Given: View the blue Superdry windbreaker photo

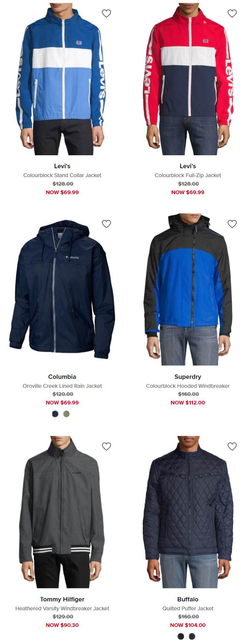Looking at the screenshot, I should click(188, 289).
